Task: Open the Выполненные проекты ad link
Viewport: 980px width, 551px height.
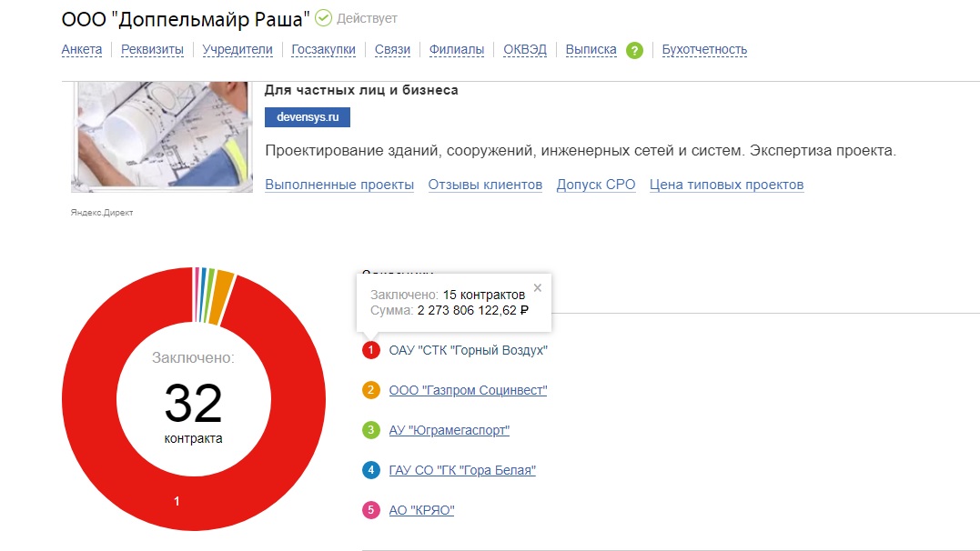Action: tap(339, 185)
